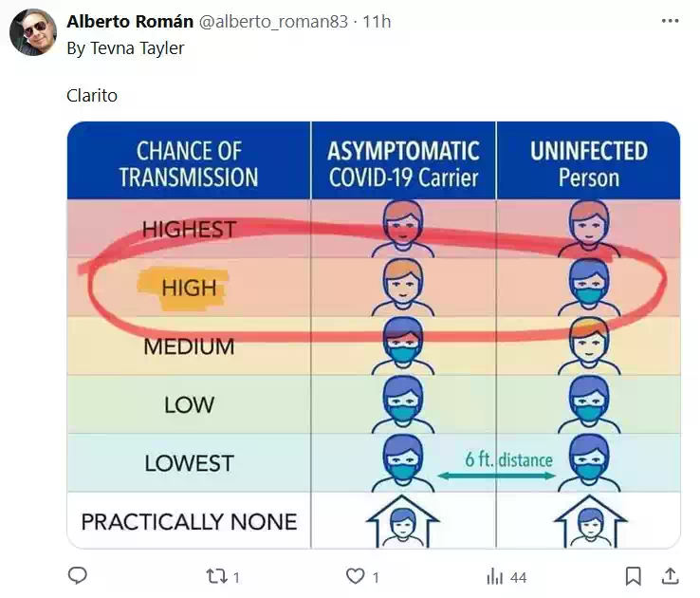Repost this tweet using the retweet icon
Image resolution: width=700 pixels, height=598 pixels.
coord(216,575)
